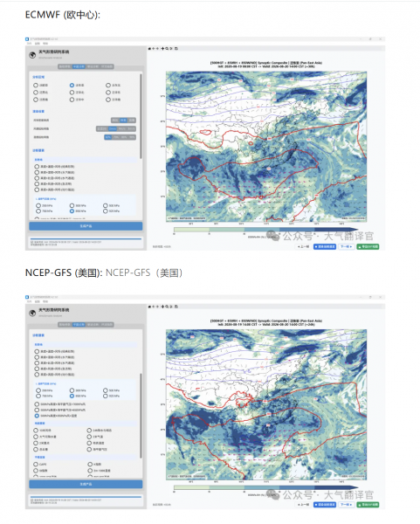Select the first region radio button in ECMWF window

(x=36, y=86)
